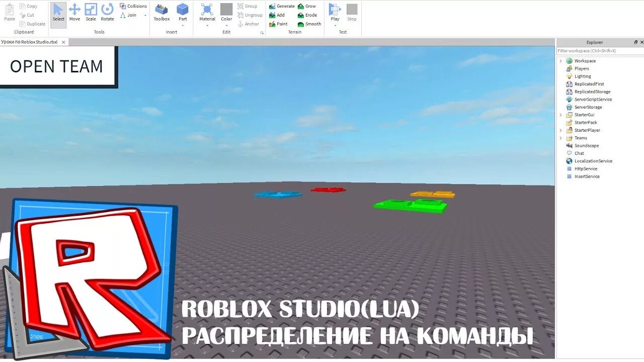
Task: Duplicate the selected object
Action: click(x=32, y=24)
